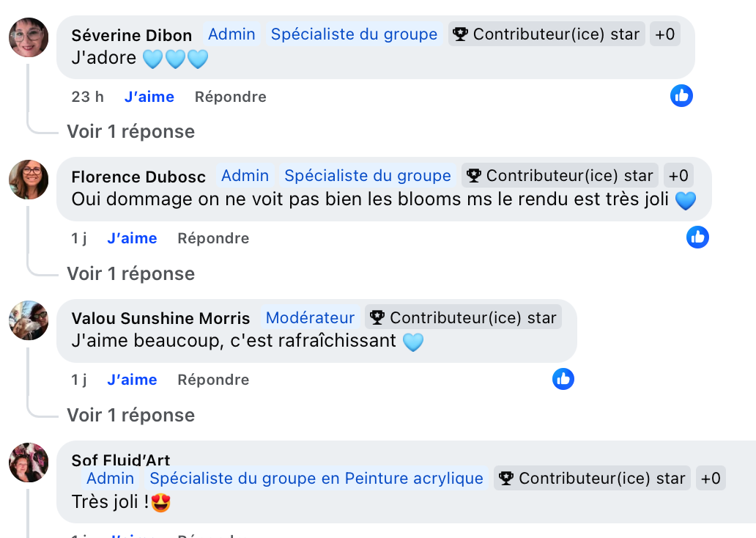Click Florence Dubosc's profile avatar
The height and width of the screenshot is (538, 756).
pos(29,180)
